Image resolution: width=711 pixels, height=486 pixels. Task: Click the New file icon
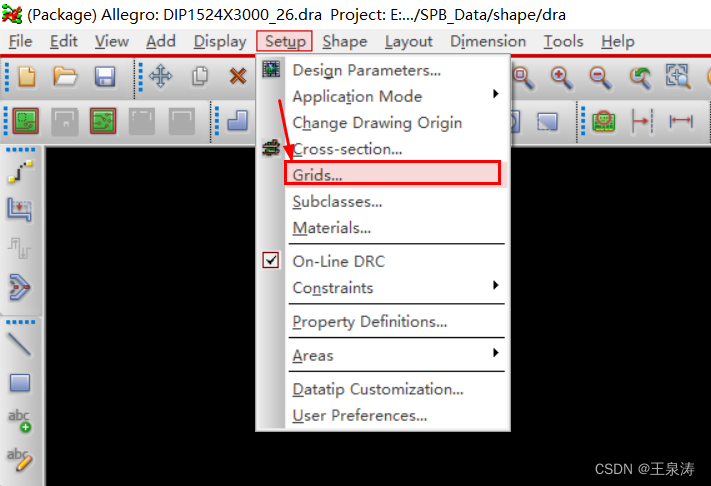[26, 76]
